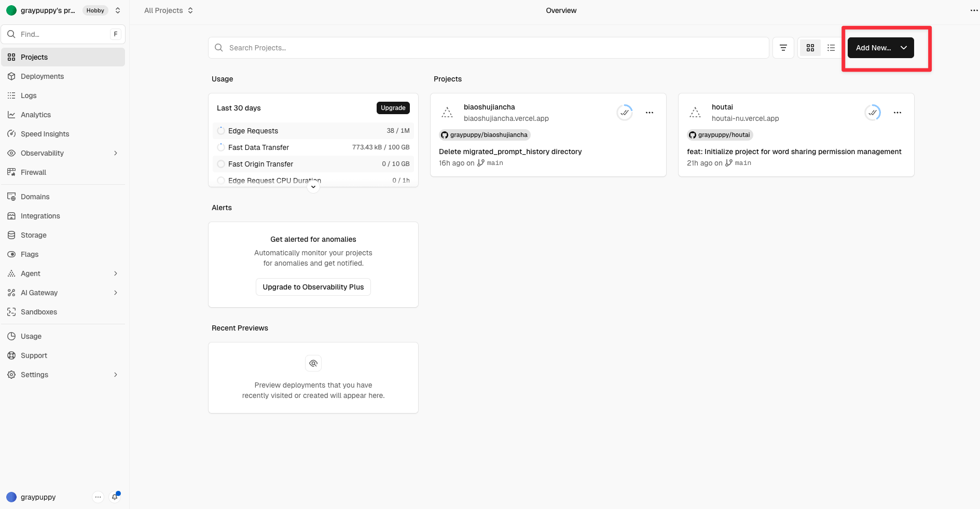The width and height of the screenshot is (980, 509).
Task: Click the Edge Requests usage indicator
Action: click(221, 131)
